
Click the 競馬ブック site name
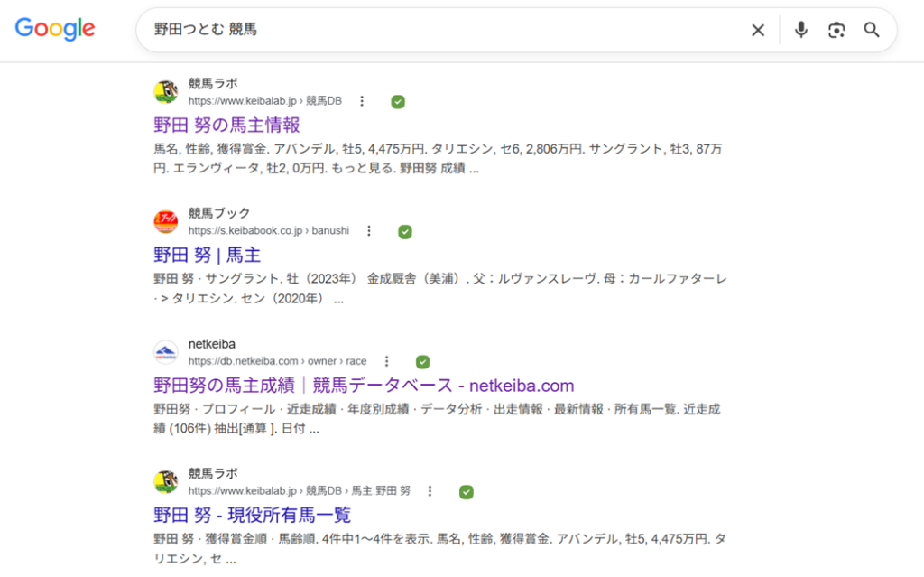point(219,213)
